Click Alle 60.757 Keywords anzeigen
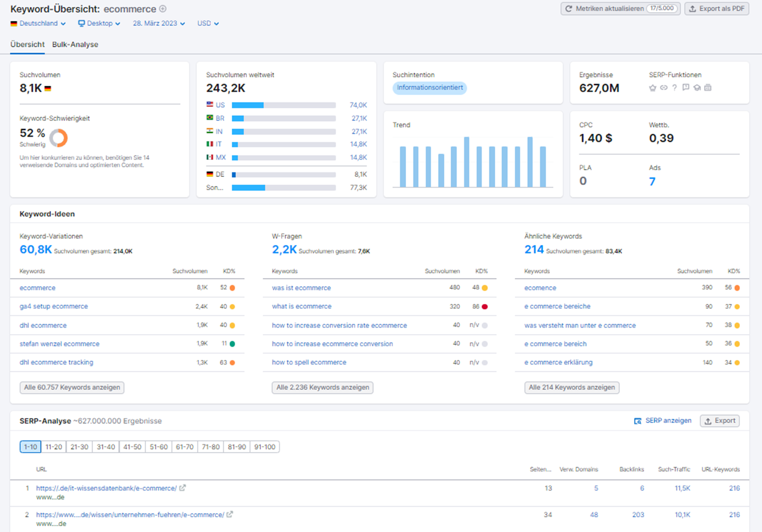Image resolution: width=762 pixels, height=532 pixels. (x=72, y=387)
